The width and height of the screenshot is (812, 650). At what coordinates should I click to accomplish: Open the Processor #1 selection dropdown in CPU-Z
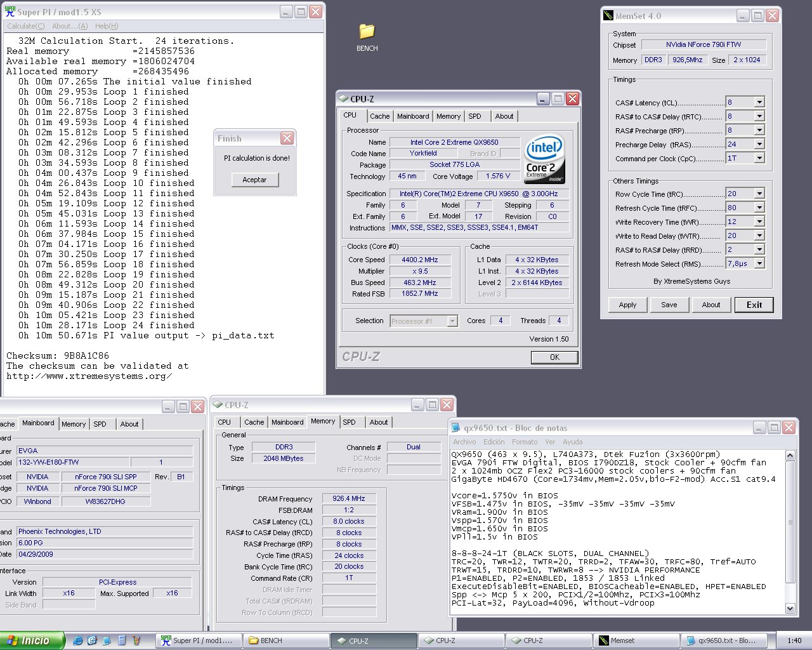pyautogui.click(x=452, y=321)
